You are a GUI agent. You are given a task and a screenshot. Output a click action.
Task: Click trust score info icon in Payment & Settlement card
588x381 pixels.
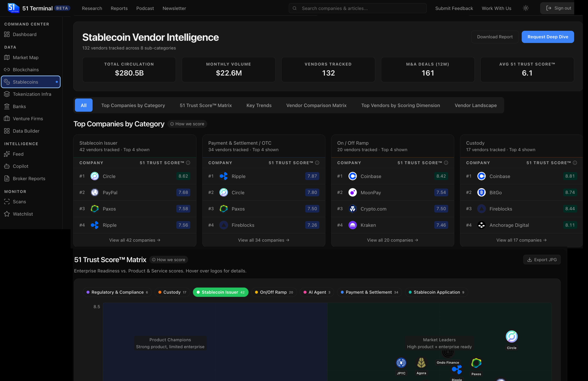coord(317,163)
